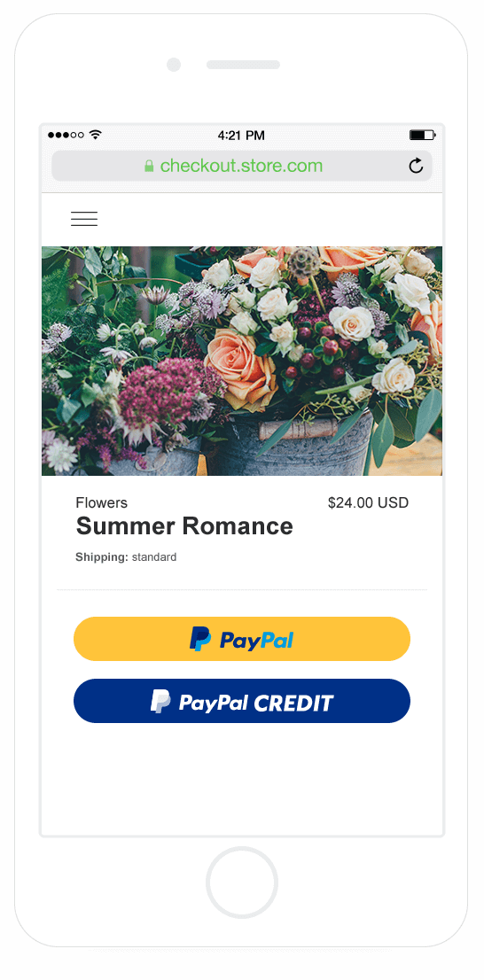Pay with the yellow PayPal button
The width and height of the screenshot is (484, 980).
(242, 639)
